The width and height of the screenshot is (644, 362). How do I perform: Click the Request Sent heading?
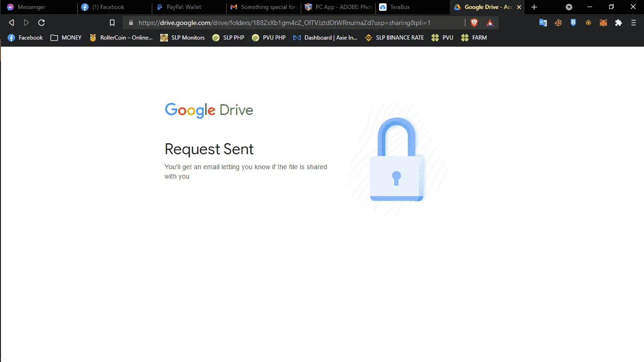209,149
